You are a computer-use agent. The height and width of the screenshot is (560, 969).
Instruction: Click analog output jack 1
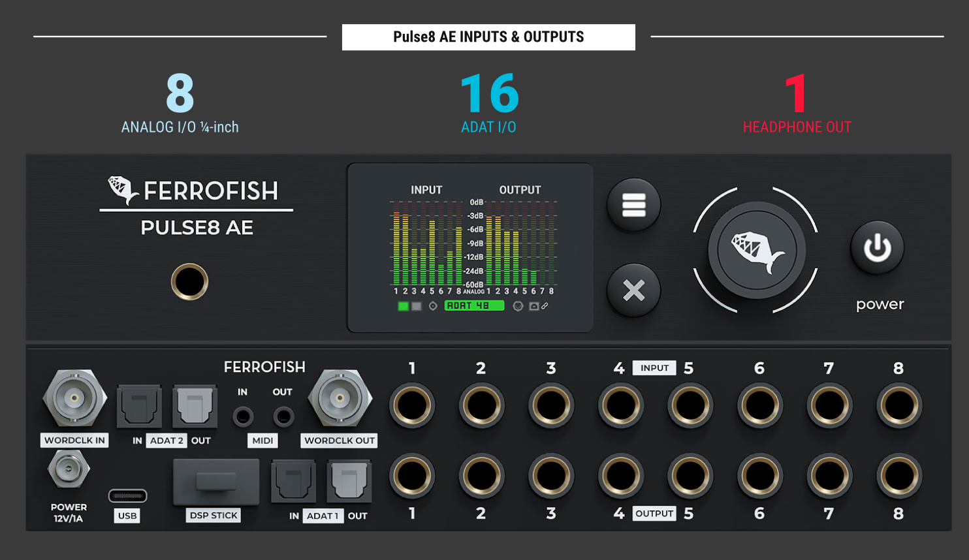pyautogui.click(x=412, y=476)
